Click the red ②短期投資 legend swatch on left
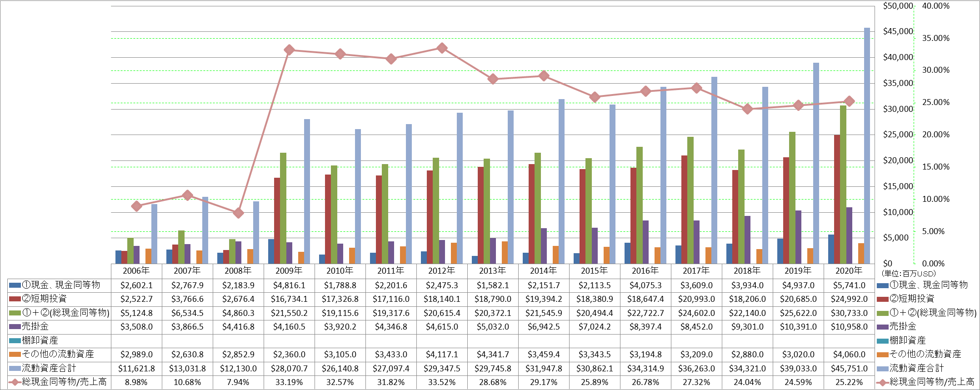The height and width of the screenshot is (390, 980). (15, 299)
